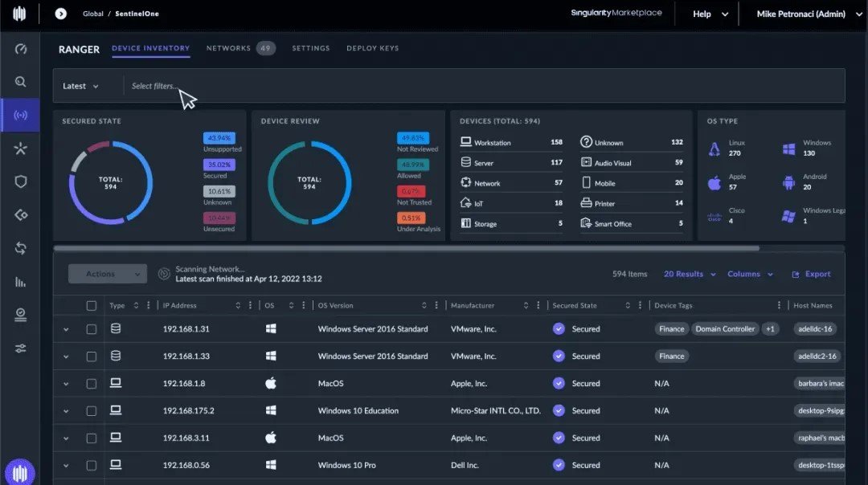
Task: Check the box for 192.168.1.8
Action: pos(92,384)
